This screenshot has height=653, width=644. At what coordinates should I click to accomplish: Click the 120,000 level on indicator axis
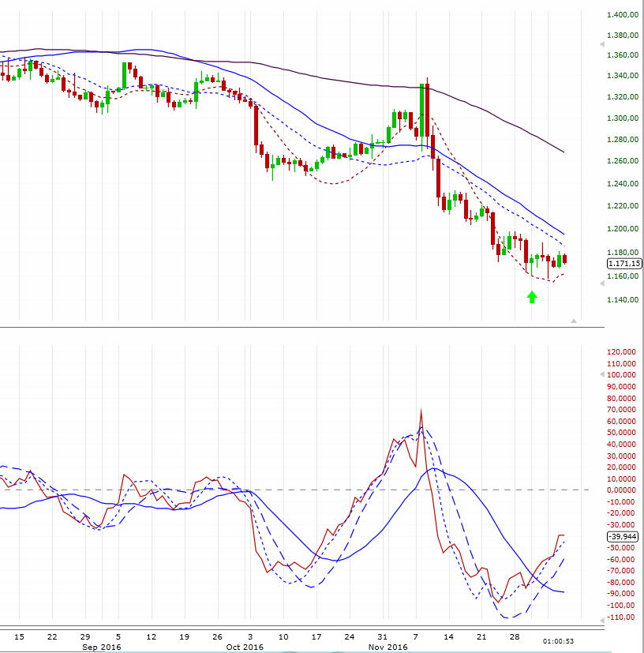pyautogui.click(x=623, y=352)
